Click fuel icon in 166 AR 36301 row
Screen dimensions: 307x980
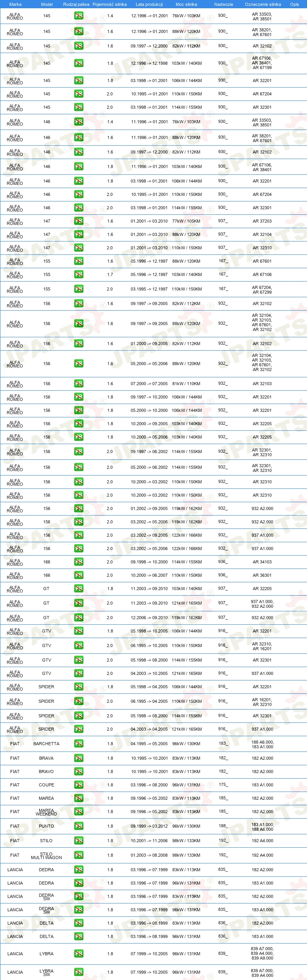click(79, 576)
